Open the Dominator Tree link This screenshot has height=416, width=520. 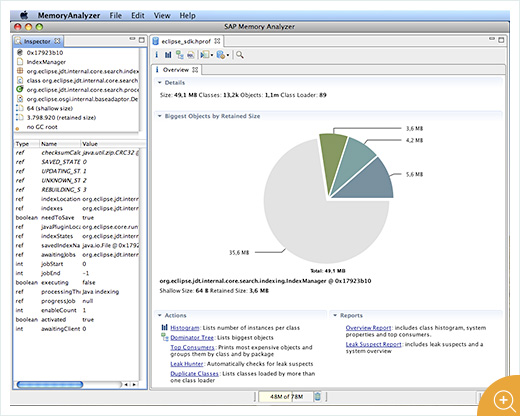[x=192, y=338]
